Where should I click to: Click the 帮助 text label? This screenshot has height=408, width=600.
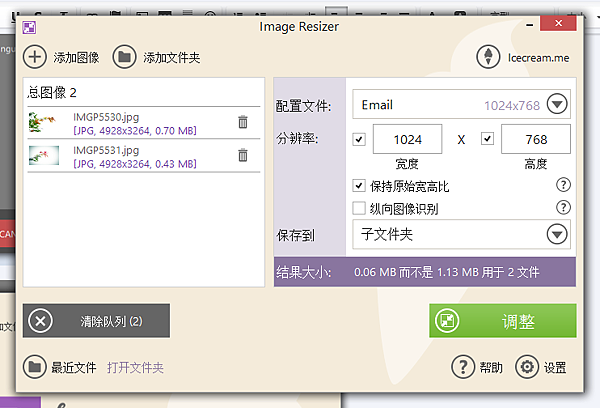491,368
